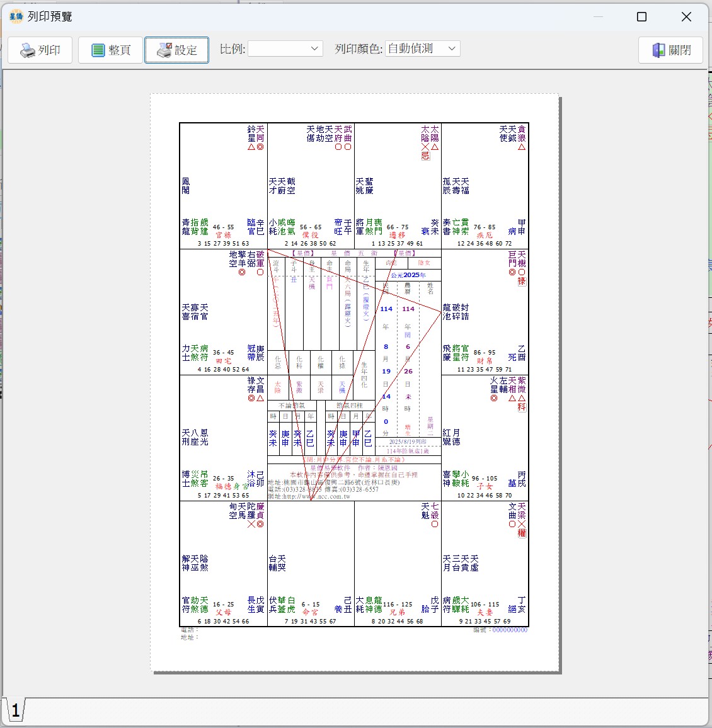The width and height of the screenshot is (712, 728).
Task: Minimize the print preview window
Action: (x=597, y=17)
